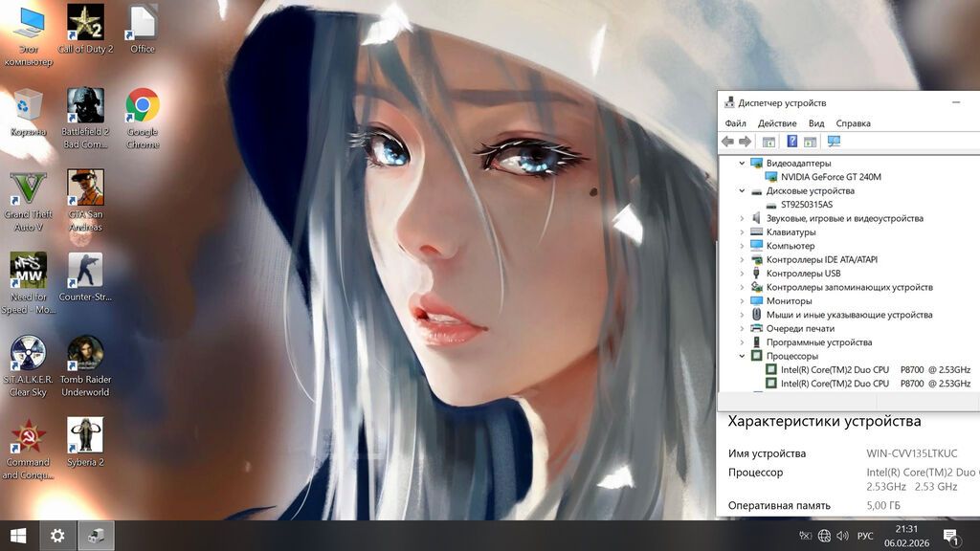Screen dimensions: 980x551
Task: Launch the Tomb Raider Underworld shortcut
Action: click(85, 366)
